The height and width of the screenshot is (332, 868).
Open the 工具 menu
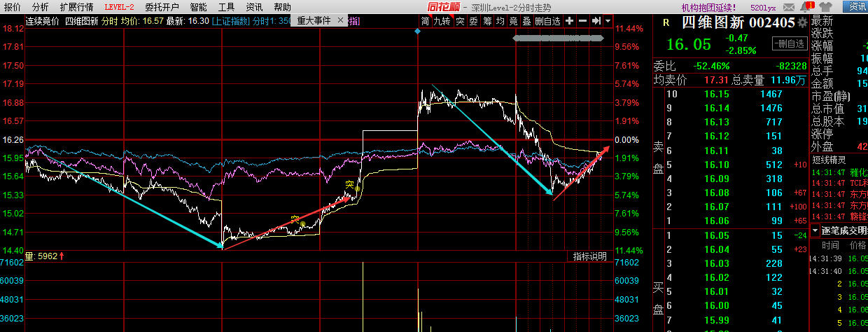(226, 7)
